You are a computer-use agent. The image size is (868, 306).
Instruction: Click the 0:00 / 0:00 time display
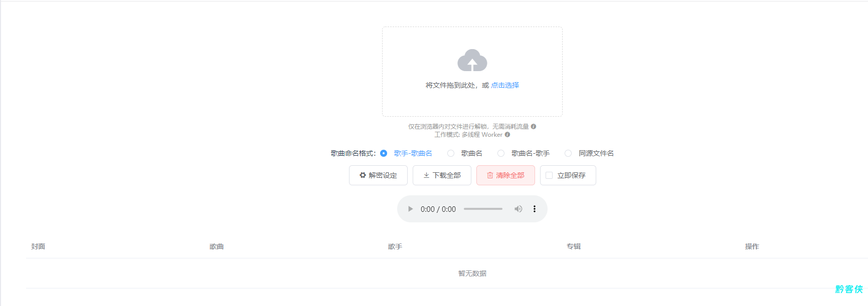438,209
